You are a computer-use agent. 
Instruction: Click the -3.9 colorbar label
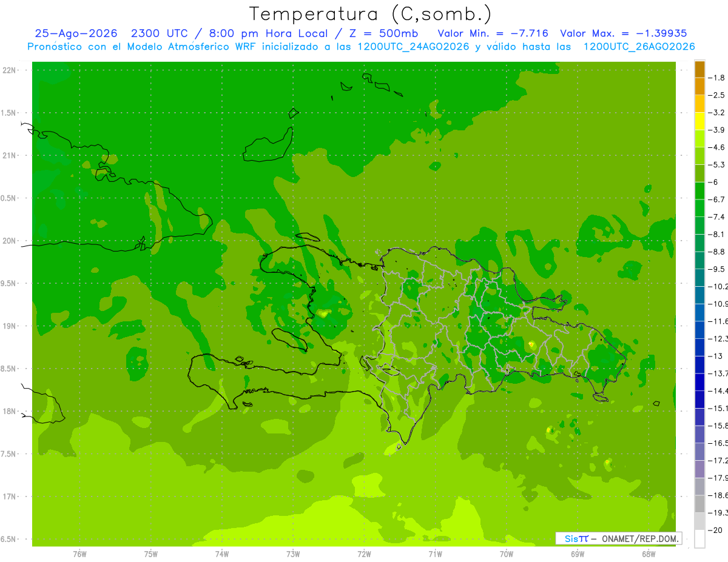point(716,130)
